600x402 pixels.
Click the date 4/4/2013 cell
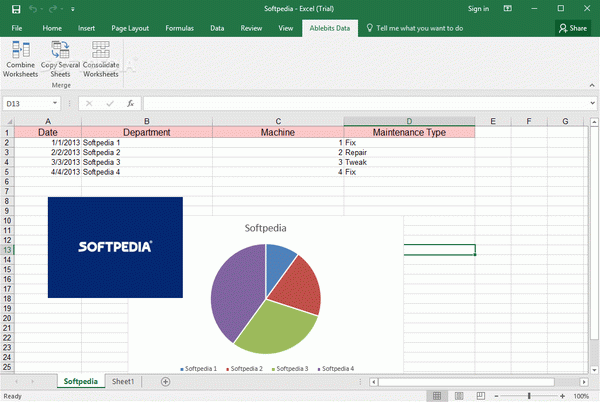pos(48,172)
